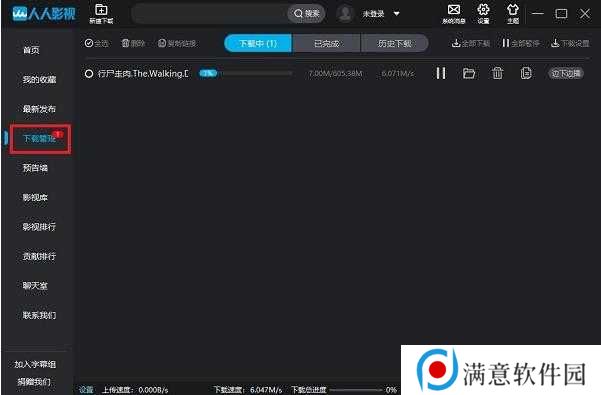Screen dimensions: 601x395
Task: Open 预告墙 in the sidebar
Action: 35,168
